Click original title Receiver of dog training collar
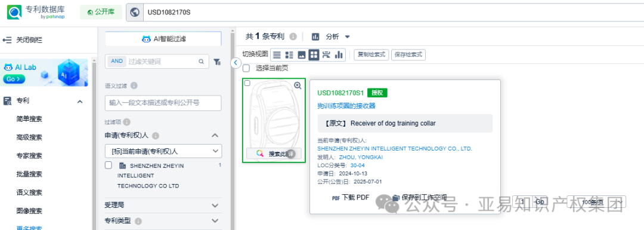This screenshot has width=644, height=230. click(x=392, y=124)
